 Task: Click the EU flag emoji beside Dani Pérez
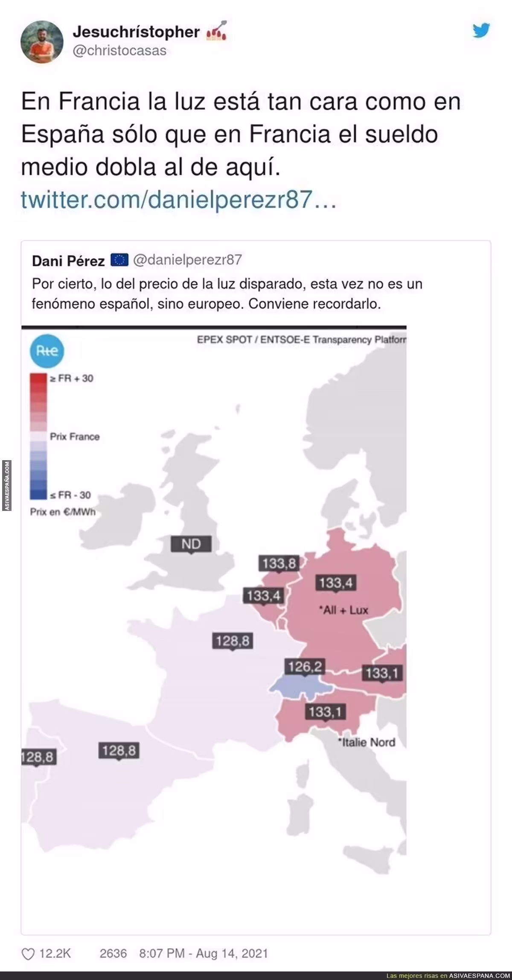[119, 260]
